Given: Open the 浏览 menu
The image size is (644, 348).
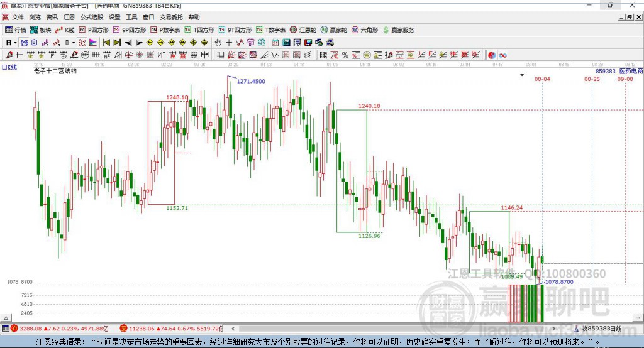Looking at the screenshot, I should pyautogui.click(x=35, y=17).
